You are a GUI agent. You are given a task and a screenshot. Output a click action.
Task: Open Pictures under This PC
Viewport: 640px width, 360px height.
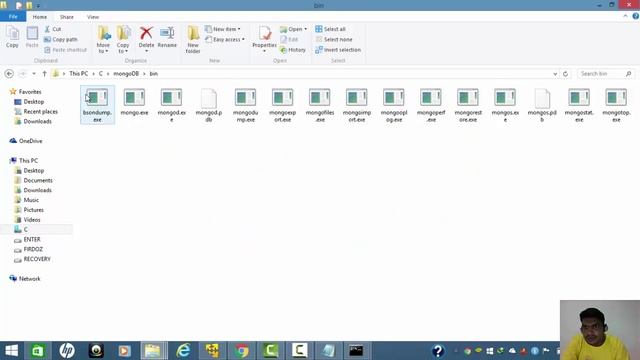click(x=29, y=210)
